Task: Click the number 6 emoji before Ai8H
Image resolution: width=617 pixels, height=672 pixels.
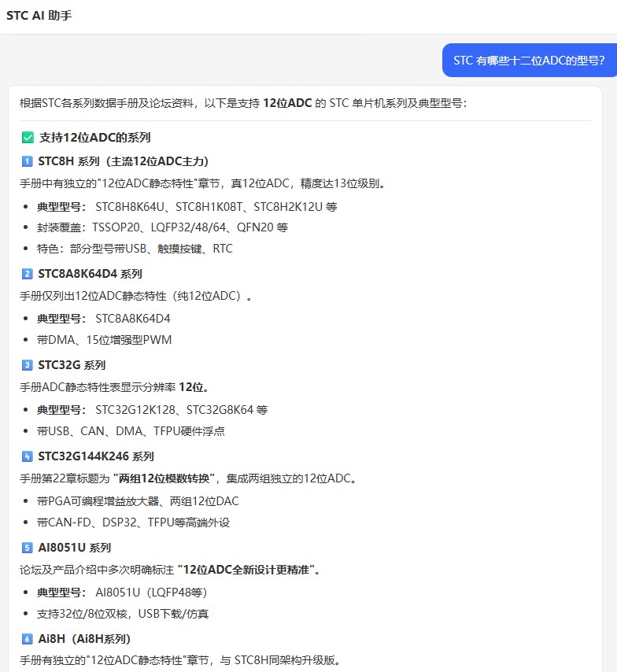Action: pyautogui.click(x=27, y=639)
